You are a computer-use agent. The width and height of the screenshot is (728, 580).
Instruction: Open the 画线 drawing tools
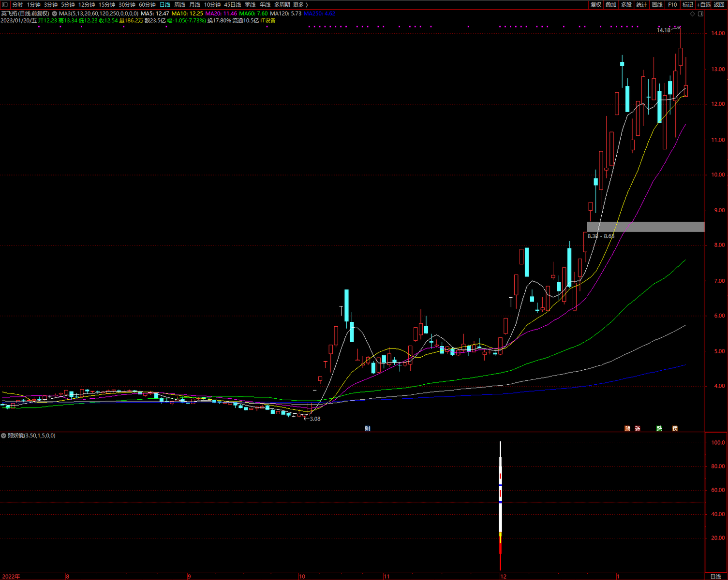pyautogui.click(x=657, y=5)
